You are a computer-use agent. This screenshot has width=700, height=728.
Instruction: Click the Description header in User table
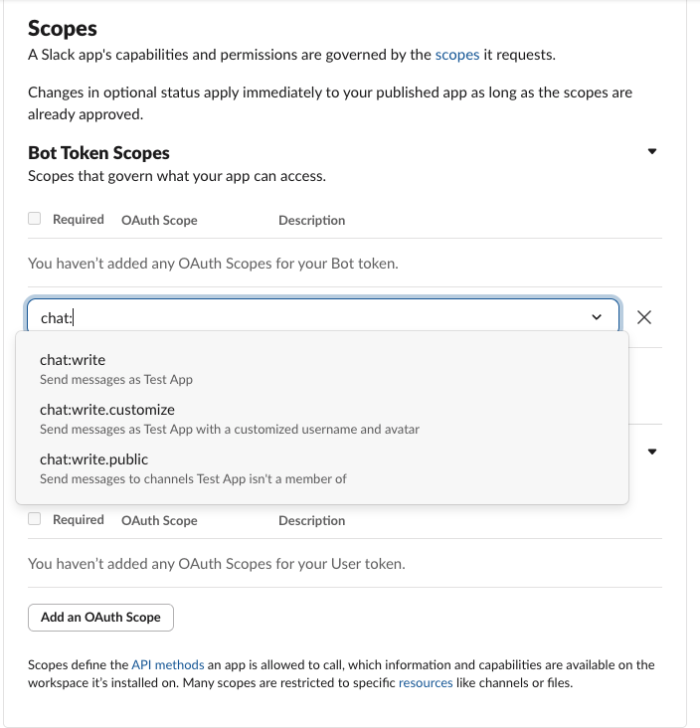311,520
